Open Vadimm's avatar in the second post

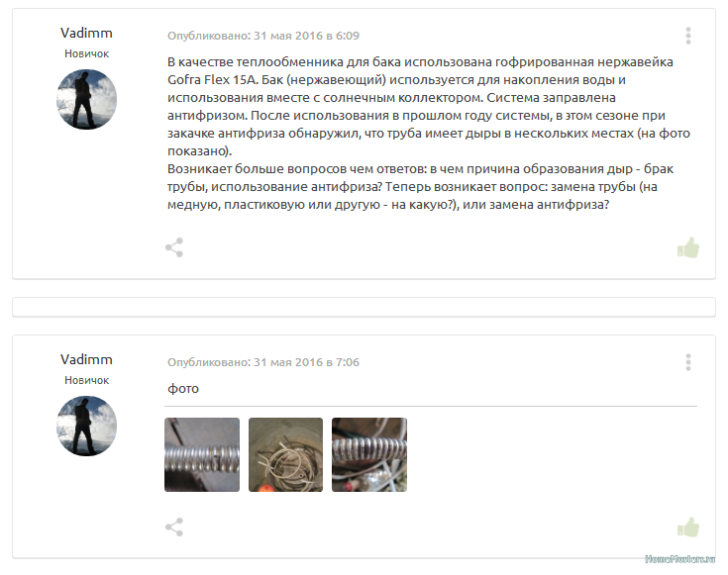[86, 426]
